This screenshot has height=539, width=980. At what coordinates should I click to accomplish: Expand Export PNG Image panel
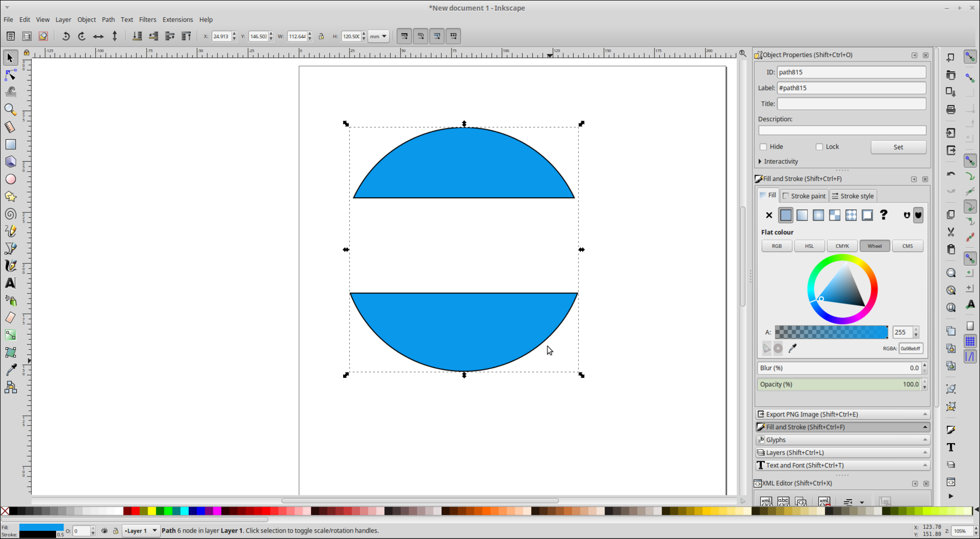(x=843, y=414)
